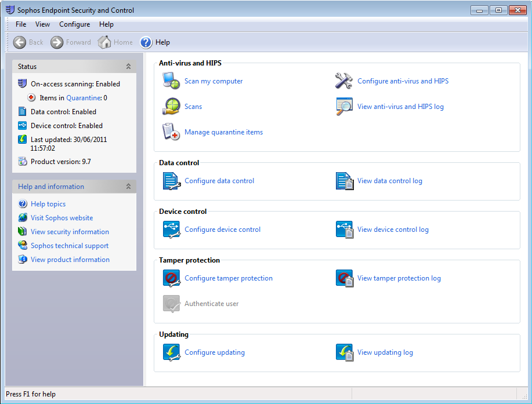Image resolution: width=532 pixels, height=404 pixels.
Task: Click the Manage quarantine items clipboard icon
Action: pyautogui.click(x=171, y=132)
